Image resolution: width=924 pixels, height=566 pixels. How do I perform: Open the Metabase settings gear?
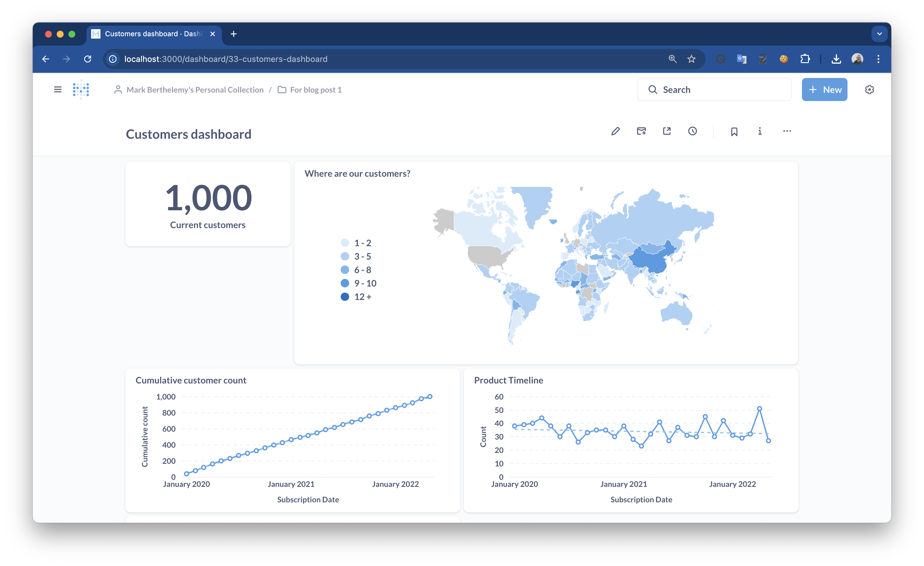869,90
